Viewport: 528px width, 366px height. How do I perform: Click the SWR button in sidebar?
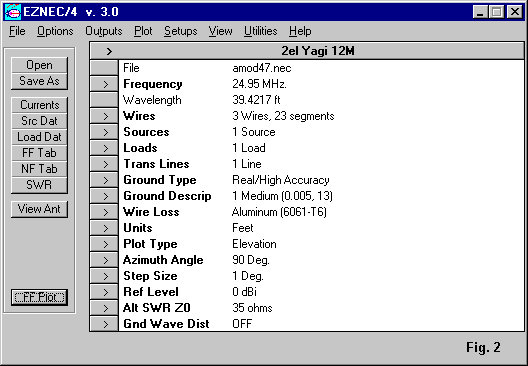click(39, 185)
